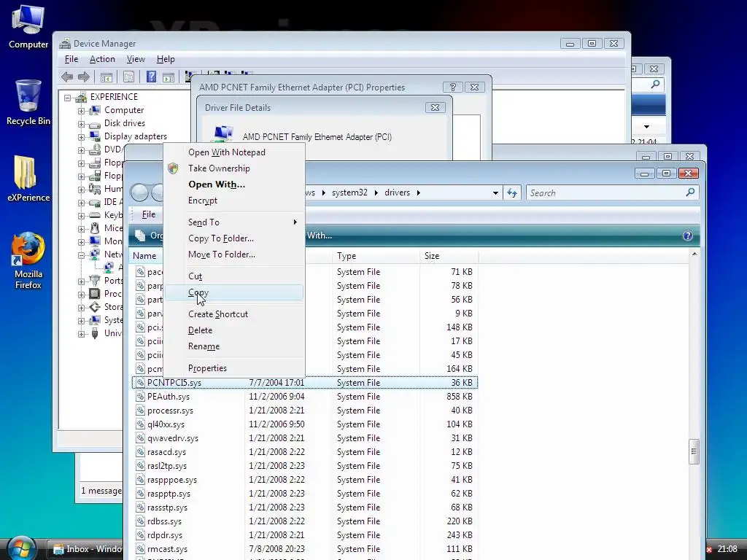
Task: Open the Computer desktop icon
Action: [28, 27]
